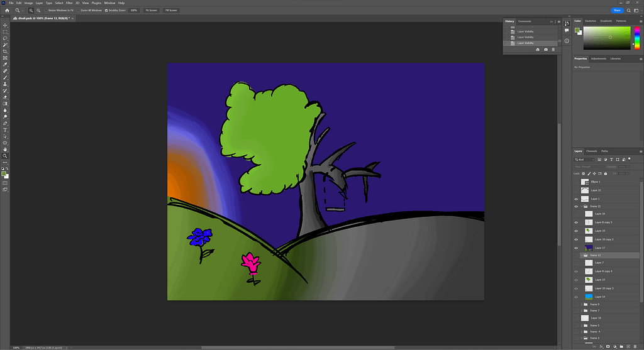The image size is (644, 350).
Task: Click the Home icon in options bar
Action: point(6,11)
